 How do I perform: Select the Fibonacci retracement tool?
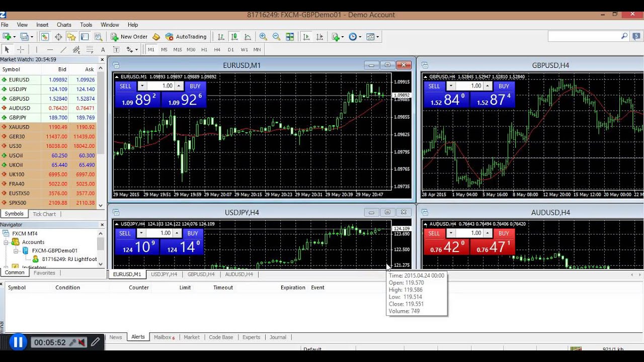[90, 49]
